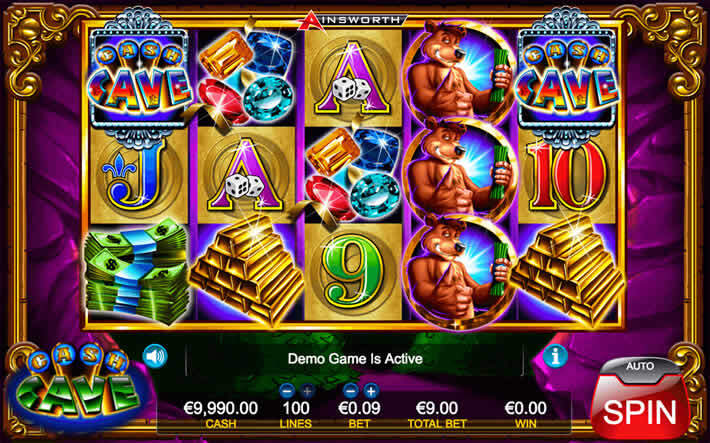
Task: Lower the bet using the minus button
Action: [x=350, y=390]
